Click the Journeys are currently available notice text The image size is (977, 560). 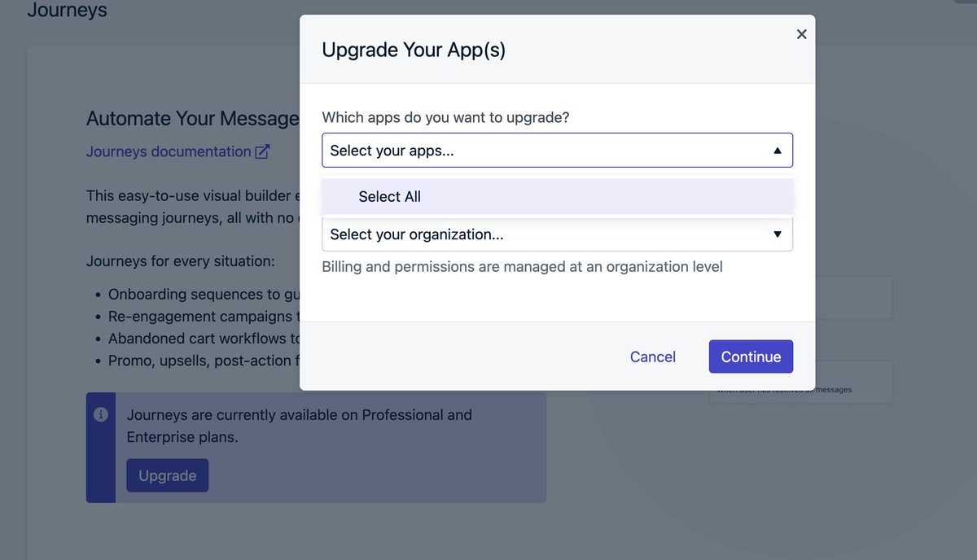coord(300,426)
